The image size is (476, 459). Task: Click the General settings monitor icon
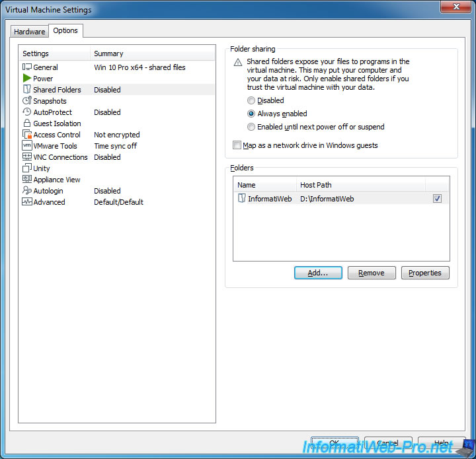[27, 67]
